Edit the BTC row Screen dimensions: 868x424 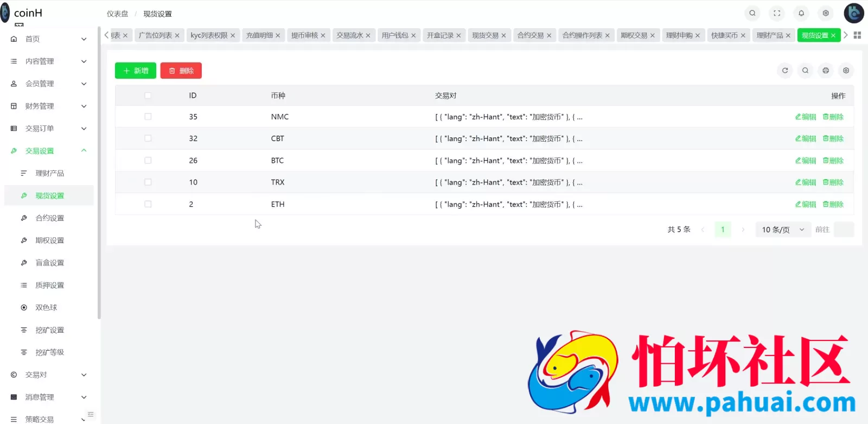pos(806,161)
